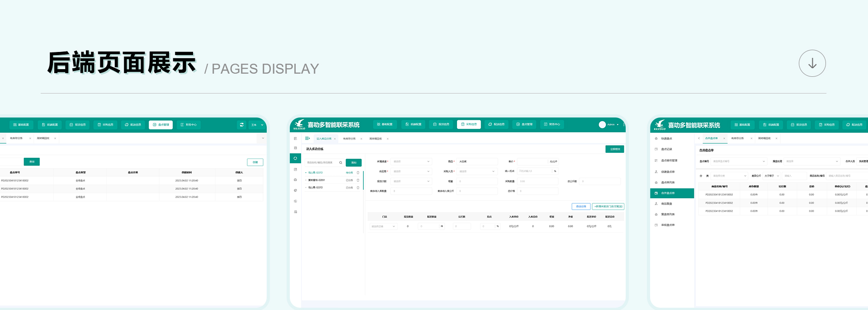Viewport: 868px width, 310px height.
Task: Collapse sidebar with the green hamburger icon
Action: pos(307,138)
